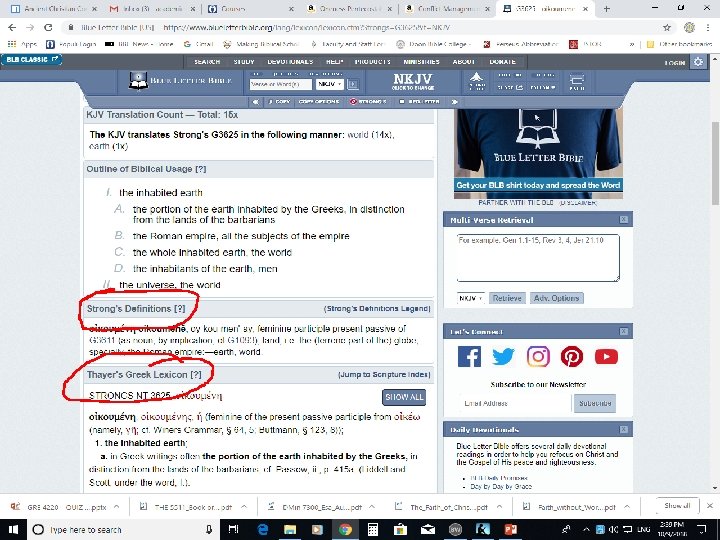Open File Explorer from the taskbar
Image resolution: width=720 pixels, height=540 pixels.
point(290,529)
